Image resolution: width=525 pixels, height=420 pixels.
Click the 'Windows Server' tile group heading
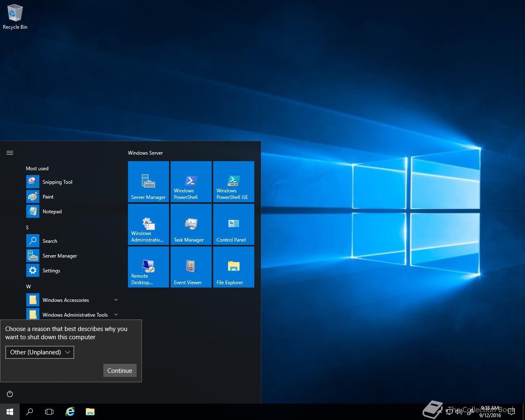(x=145, y=153)
